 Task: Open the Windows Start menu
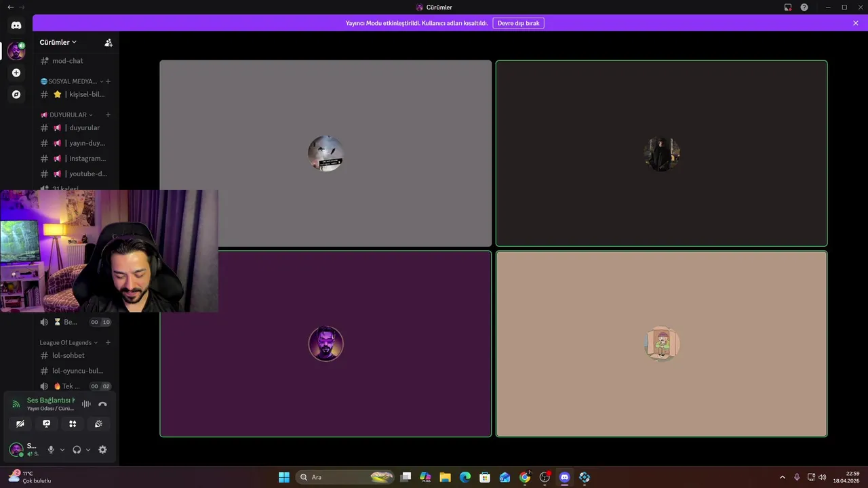[284, 477]
